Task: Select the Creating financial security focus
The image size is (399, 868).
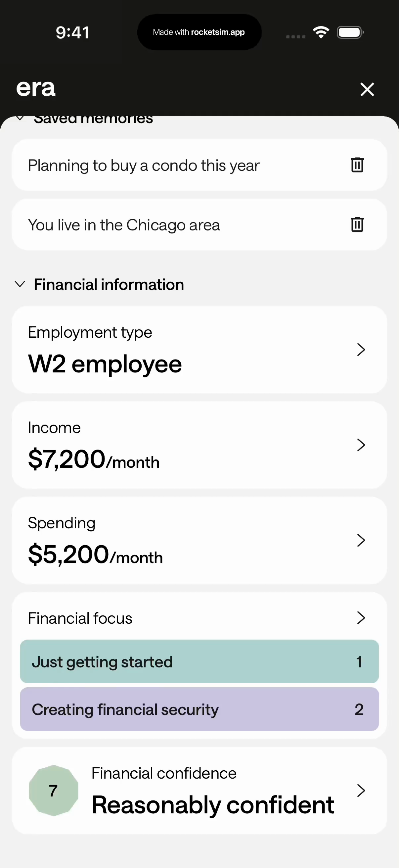Action: click(x=199, y=709)
